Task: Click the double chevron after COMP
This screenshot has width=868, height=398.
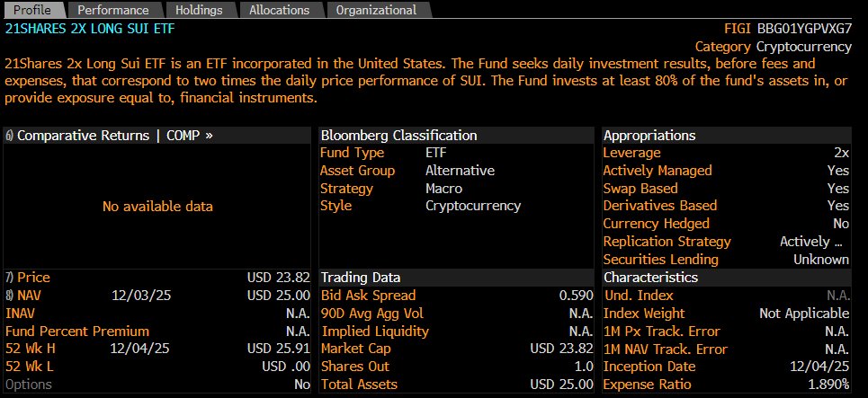Action: (x=209, y=136)
